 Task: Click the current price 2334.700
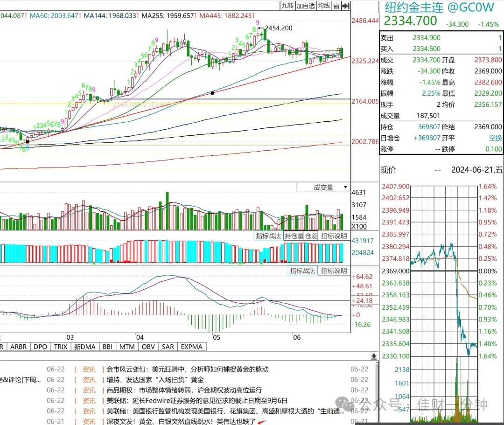pyautogui.click(x=411, y=21)
